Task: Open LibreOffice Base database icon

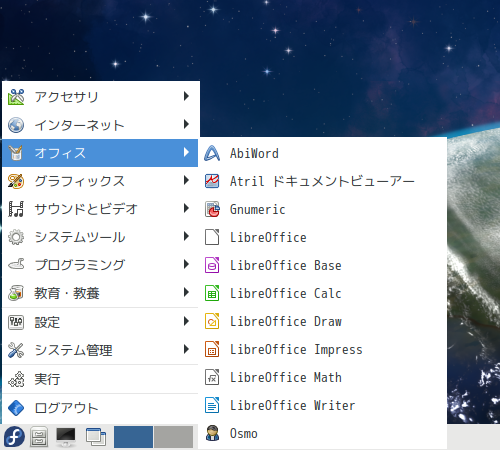Action: 212,265
